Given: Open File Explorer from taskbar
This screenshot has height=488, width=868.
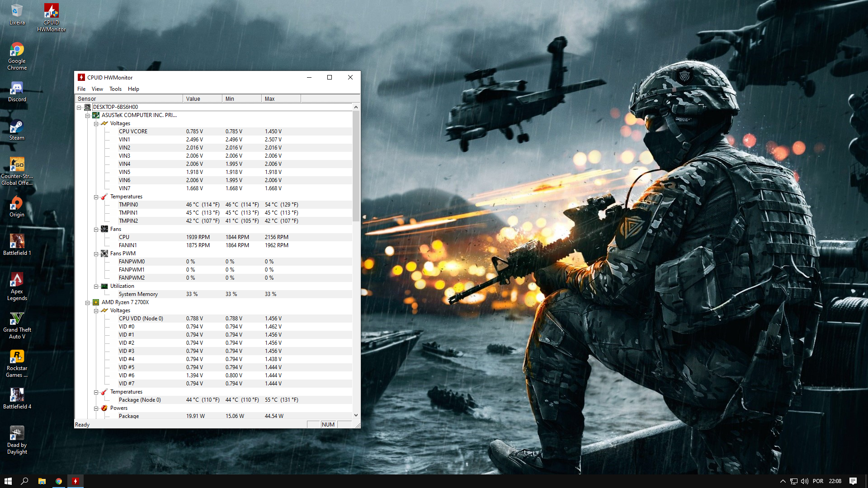Looking at the screenshot, I should tap(42, 481).
